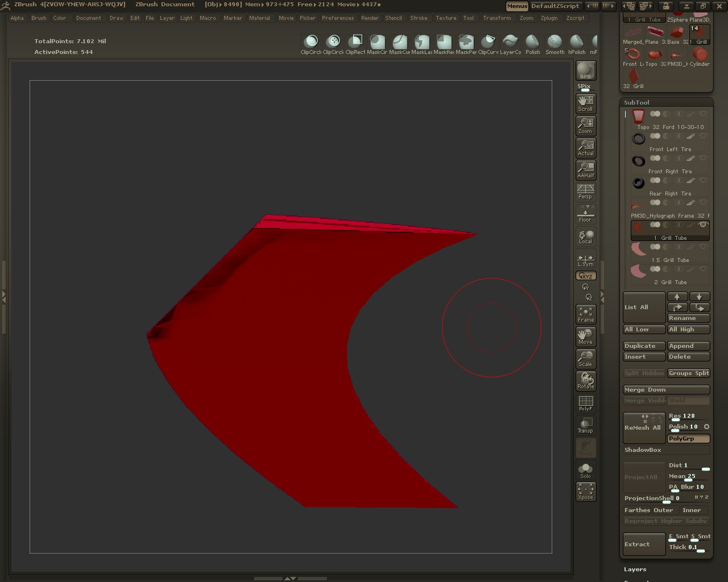Click the Duplicate button
Image resolution: width=728 pixels, height=582 pixels.
(644, 346)
